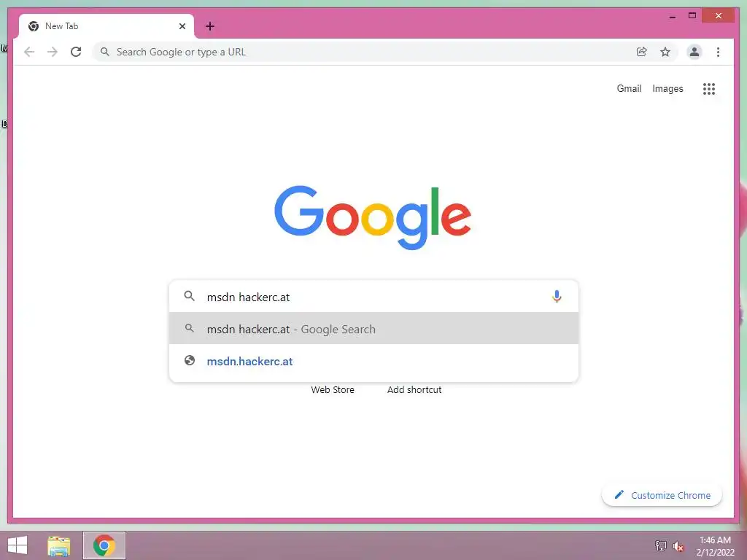Viewport: 747px width, 560px height.
Task: Click the Customize Chrome button
Action: 662,495
